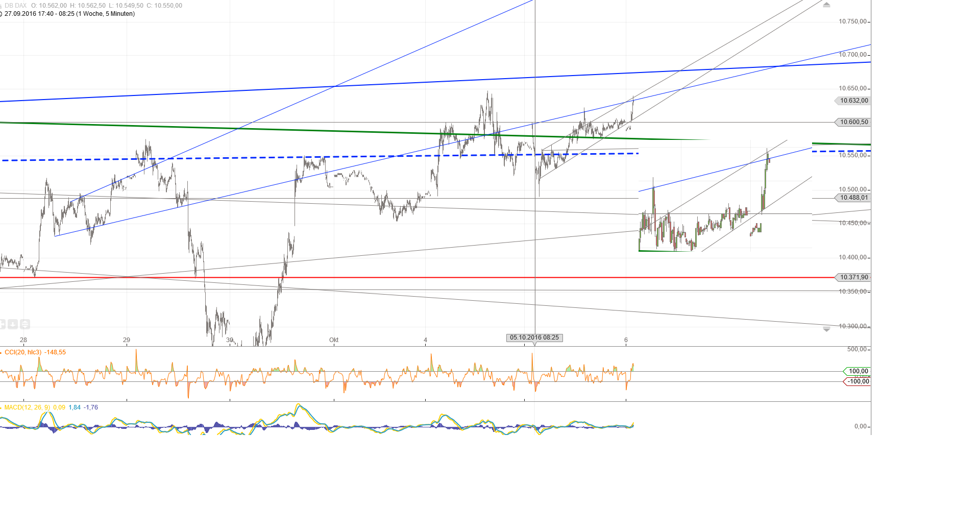Click the high value H: 10.562,50
Viewport: 980px width, 531px height.
(88, 6)
